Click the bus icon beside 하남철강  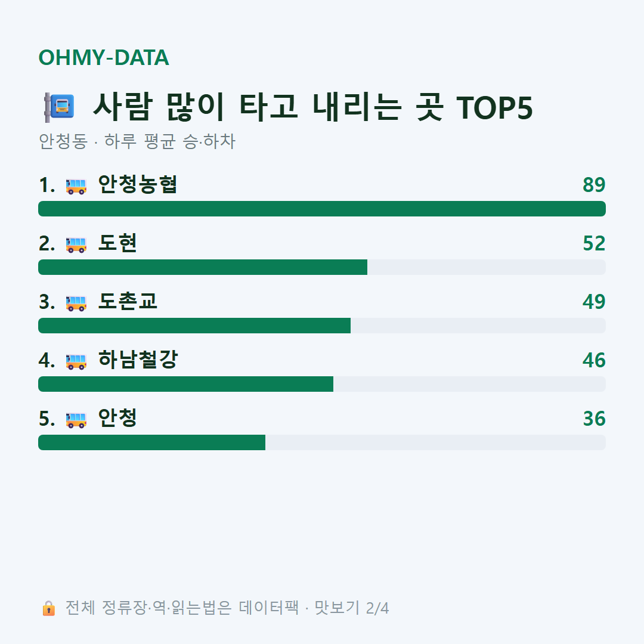[76, 361]
